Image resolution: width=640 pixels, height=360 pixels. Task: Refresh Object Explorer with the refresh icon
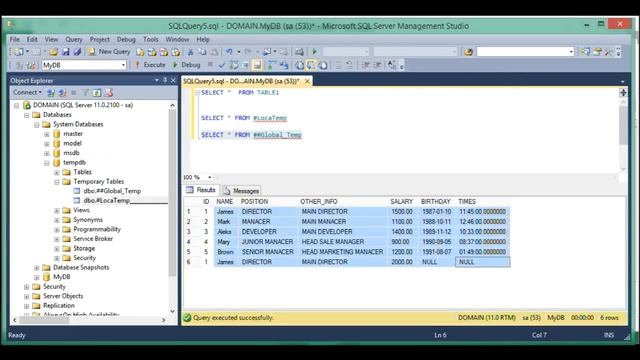coord(97,93)
